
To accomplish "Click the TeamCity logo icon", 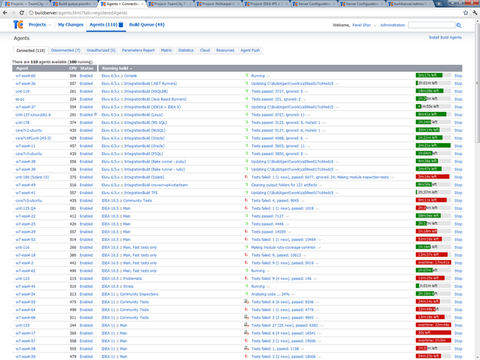I will (18, 25).
